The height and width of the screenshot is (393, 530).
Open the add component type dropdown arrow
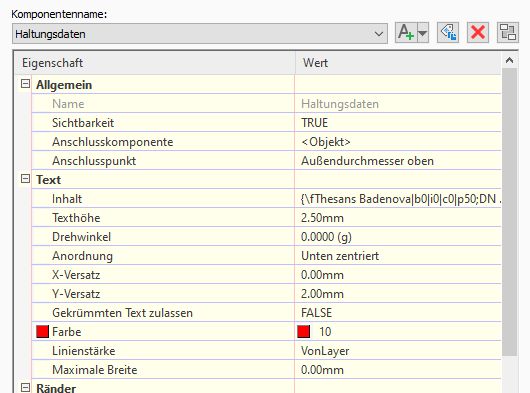[x=423, y=33]
